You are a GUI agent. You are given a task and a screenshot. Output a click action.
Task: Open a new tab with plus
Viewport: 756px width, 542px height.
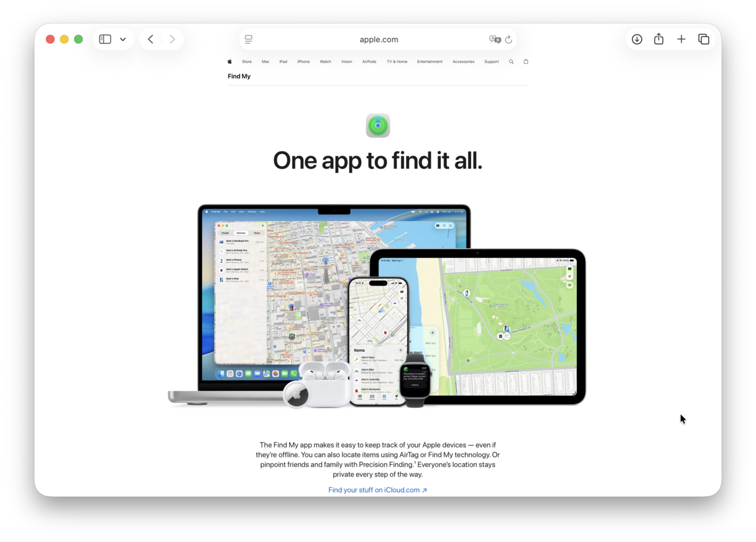(681, 39)
